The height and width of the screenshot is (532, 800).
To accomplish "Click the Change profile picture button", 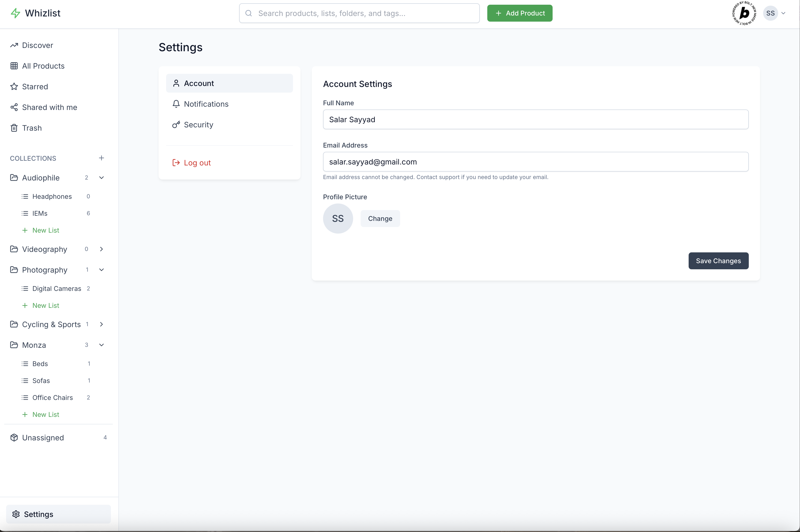I will tap(380, 219).
